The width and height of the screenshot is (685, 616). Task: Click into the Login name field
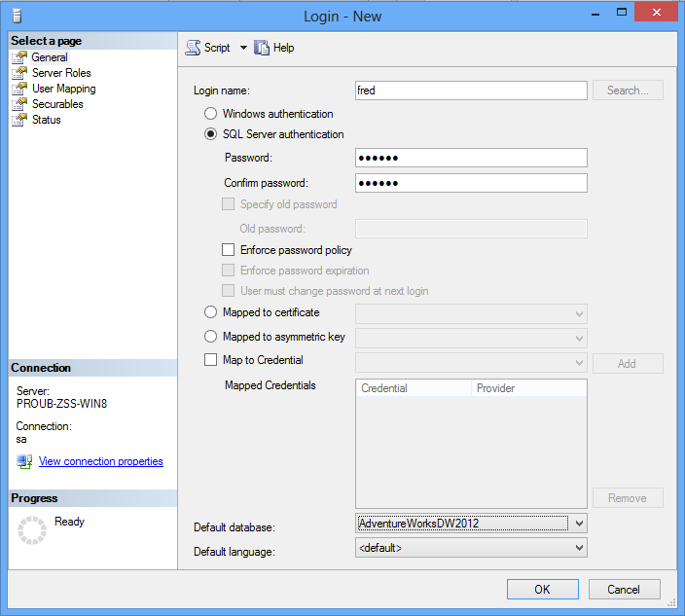coord(471,91)
